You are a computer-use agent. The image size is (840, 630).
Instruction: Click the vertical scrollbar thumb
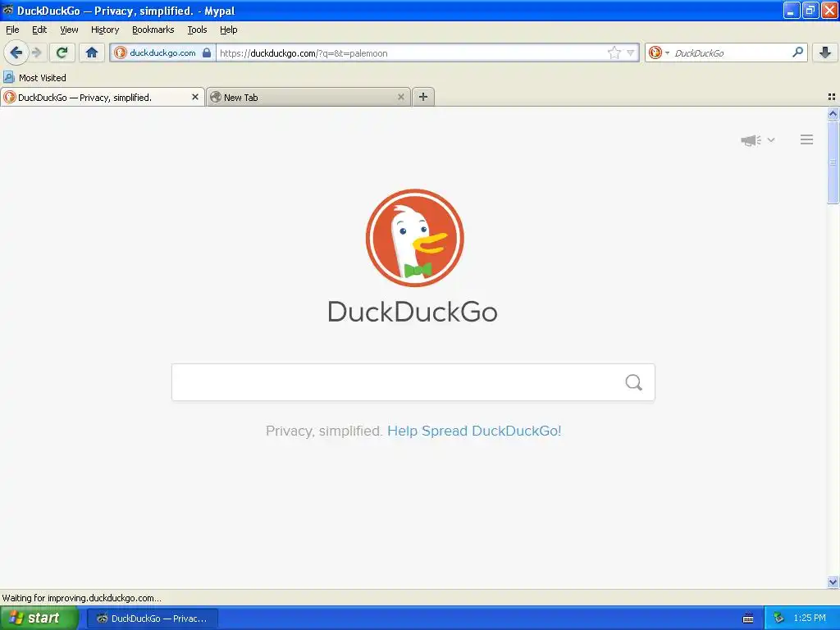(833, 162)
